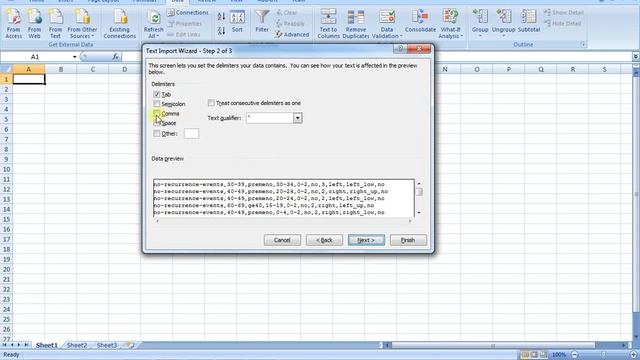Click the zoom slider handle
Screen dimensions: 640x360
pyautogui.click(x=603, y=355)
